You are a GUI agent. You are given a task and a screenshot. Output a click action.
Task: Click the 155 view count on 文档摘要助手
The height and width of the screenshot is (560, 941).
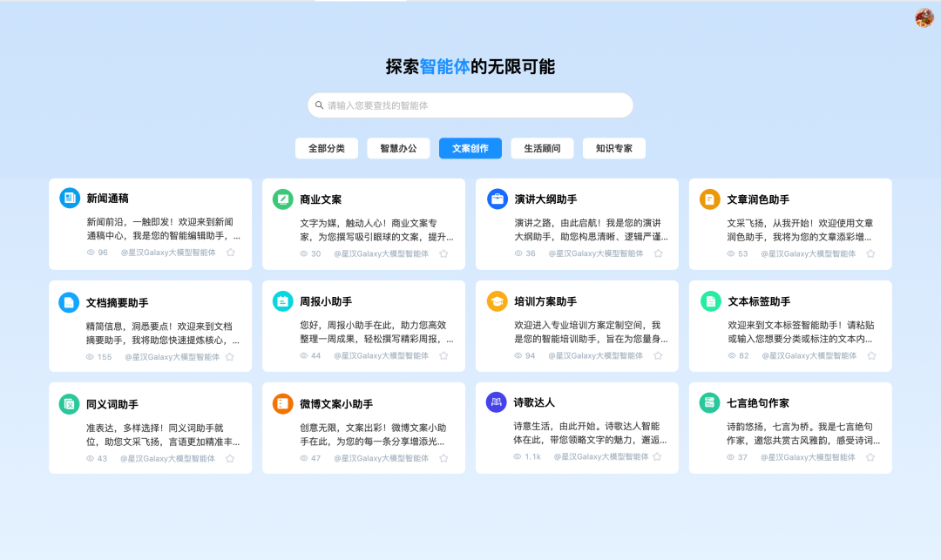(x=105, y=357)
